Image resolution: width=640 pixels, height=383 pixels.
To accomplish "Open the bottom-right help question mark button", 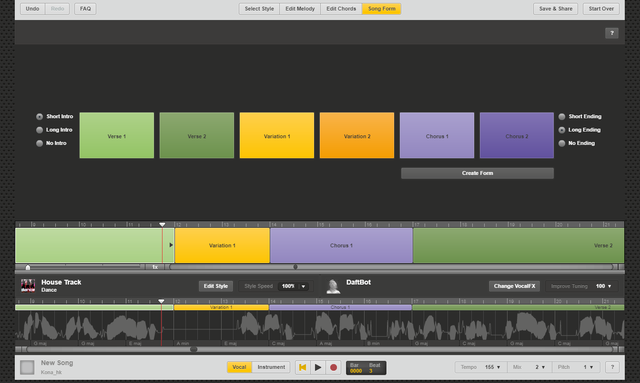I will tap(612, 367).
